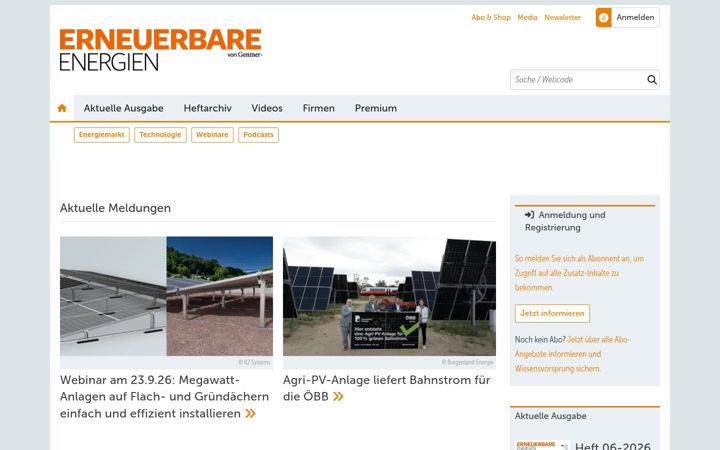Open the Heftarchiv menu item

coord(208,108)
